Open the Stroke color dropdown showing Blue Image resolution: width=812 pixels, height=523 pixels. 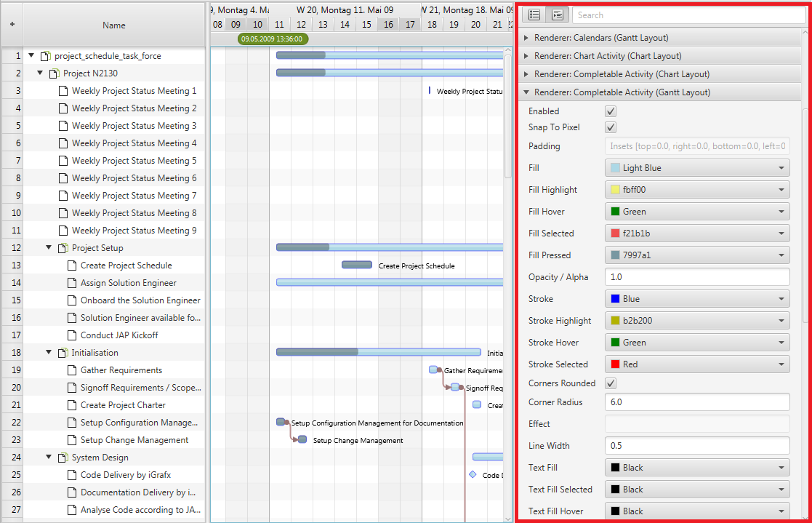click(697, 298)
